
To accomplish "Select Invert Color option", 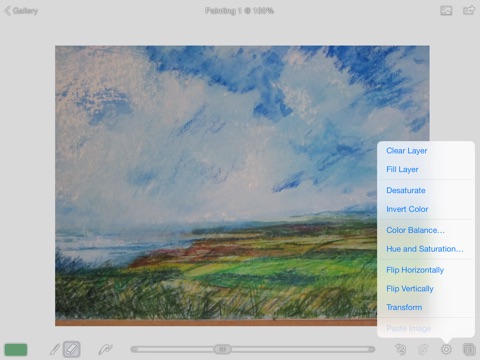I will [x=407, y=209].
